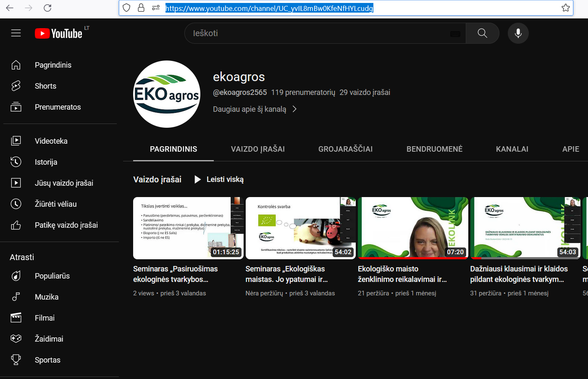Click the browser address bar URL

click(x=269, y=8)
